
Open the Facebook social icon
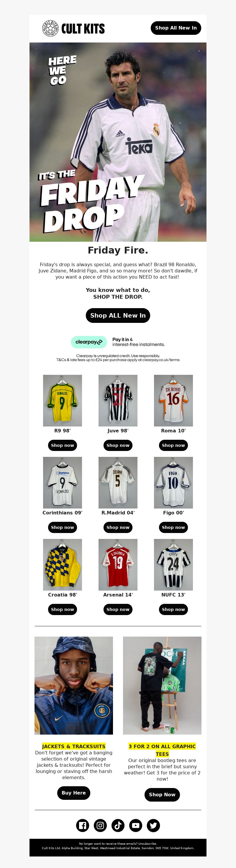[x=83, y=825]
